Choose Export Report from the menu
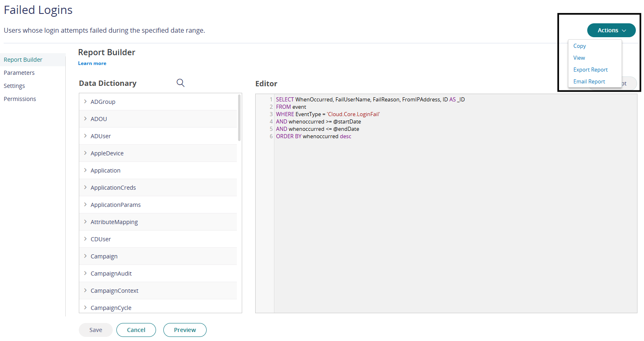 click(x=590, y=70)
